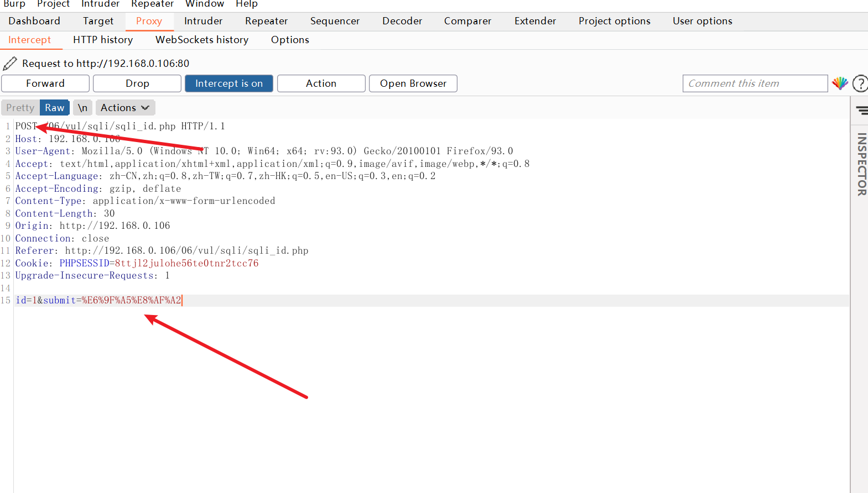Open the Extender tab

535,21
